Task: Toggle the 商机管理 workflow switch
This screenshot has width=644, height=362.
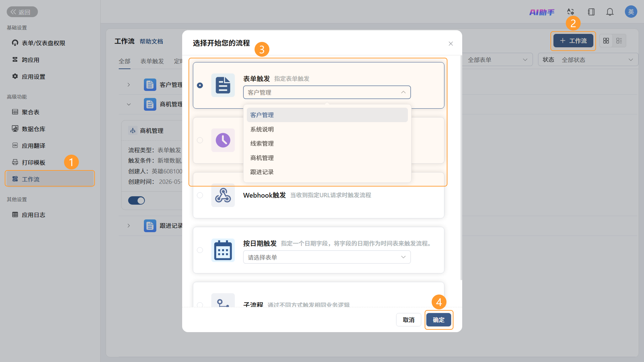Action: pyautogui.click(x=137, y=201)
